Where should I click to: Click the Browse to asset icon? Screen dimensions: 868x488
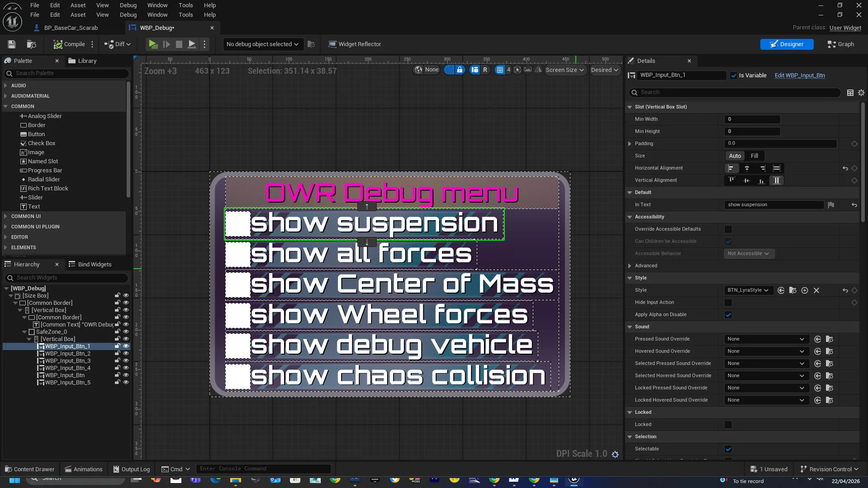pyautogui.click(x=31, y=44)
